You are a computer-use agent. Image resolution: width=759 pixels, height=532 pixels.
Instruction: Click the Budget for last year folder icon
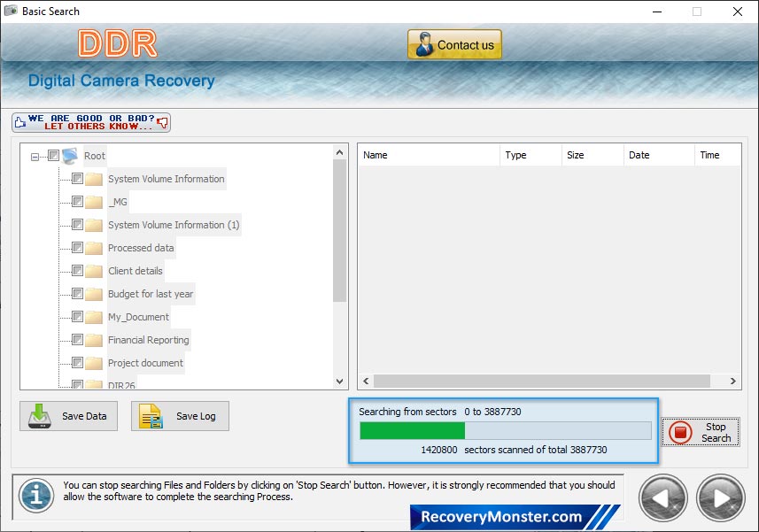coord(94,294)
